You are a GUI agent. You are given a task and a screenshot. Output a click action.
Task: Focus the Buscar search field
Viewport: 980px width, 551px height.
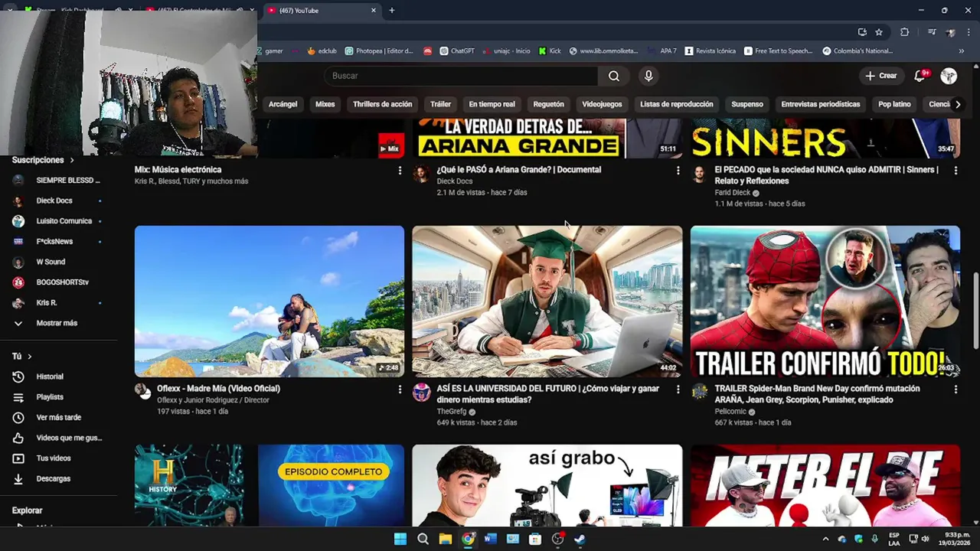461,76
